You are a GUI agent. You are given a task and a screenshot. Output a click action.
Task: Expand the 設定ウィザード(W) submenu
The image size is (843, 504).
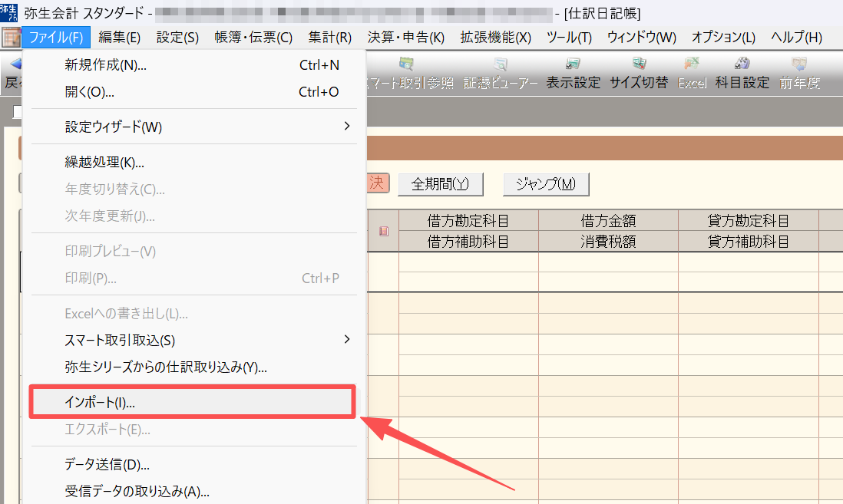point(194,127)
